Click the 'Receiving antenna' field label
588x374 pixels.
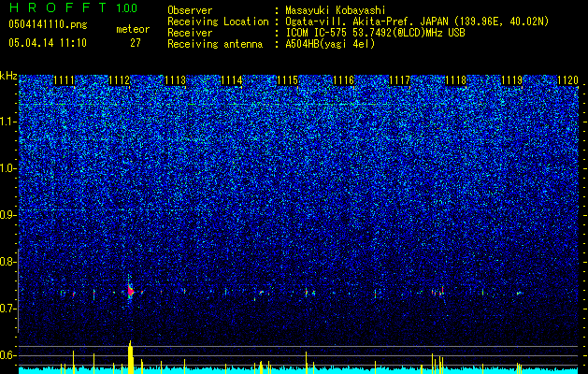tap(215, 44)
